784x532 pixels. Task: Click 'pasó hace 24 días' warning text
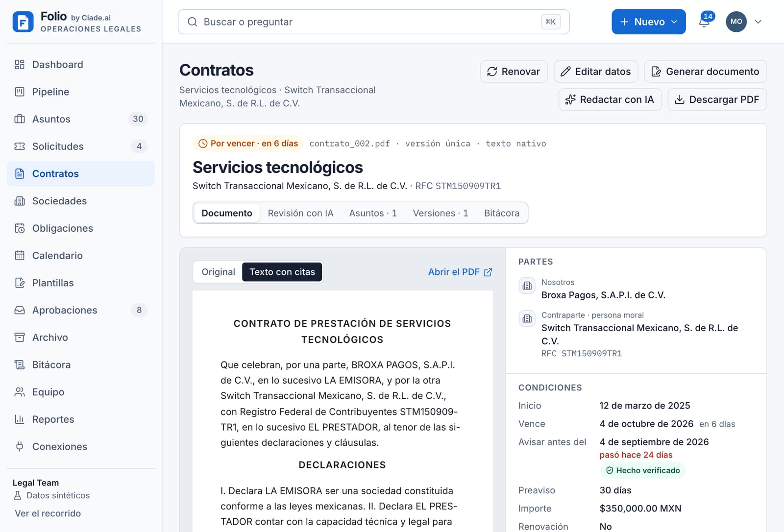click(636, 455)
